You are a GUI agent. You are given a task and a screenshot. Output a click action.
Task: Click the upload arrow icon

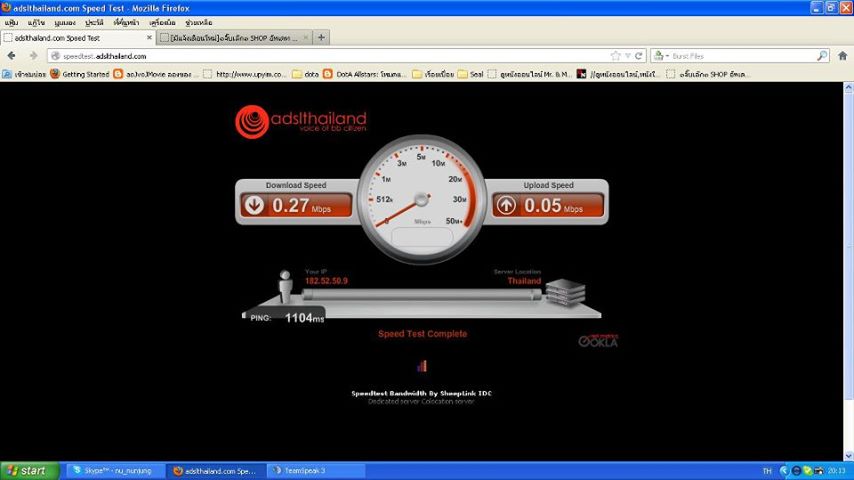coord(506,205)
